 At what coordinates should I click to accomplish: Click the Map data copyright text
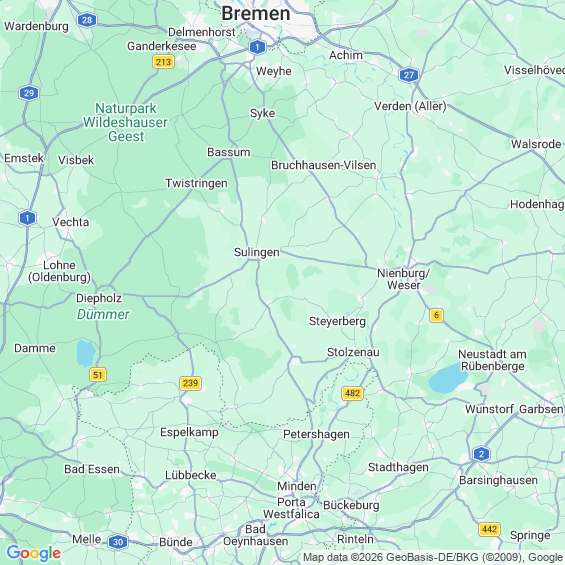point(433,557)
